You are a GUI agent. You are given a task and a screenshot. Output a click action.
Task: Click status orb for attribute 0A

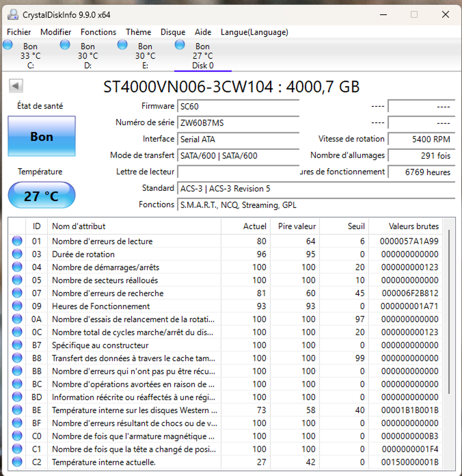click(17, 319)
